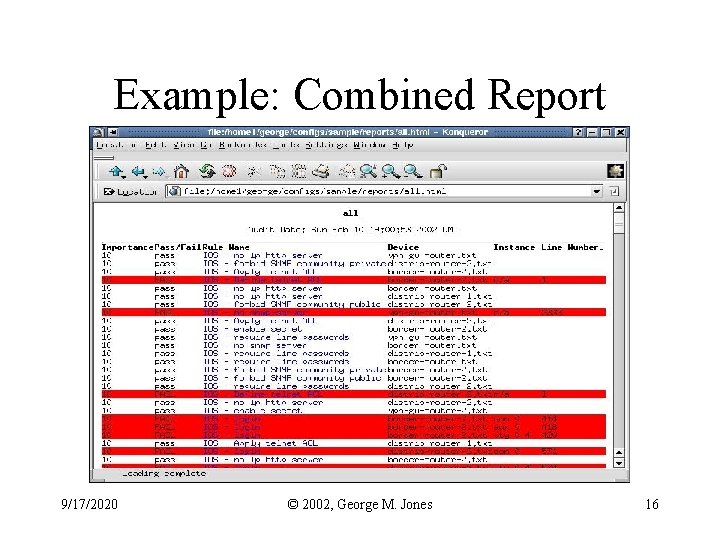
Task: Click 'no snmp server' in the border-router.txt pass row
Action: tap(270, 345)
